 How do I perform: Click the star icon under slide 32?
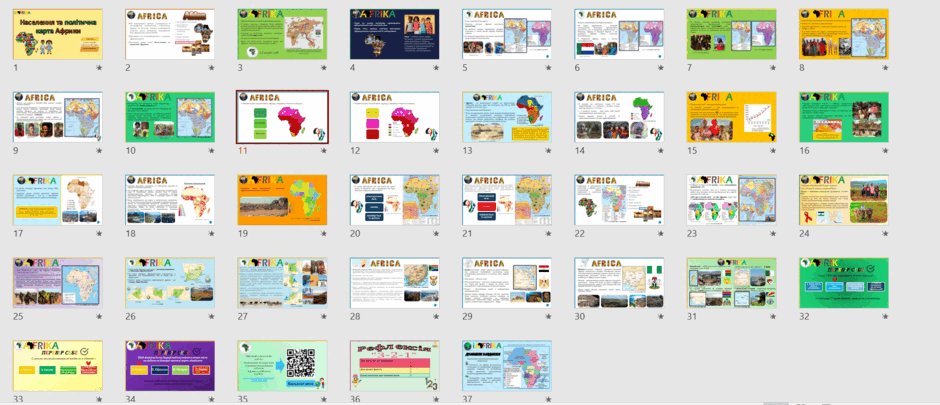885,316
